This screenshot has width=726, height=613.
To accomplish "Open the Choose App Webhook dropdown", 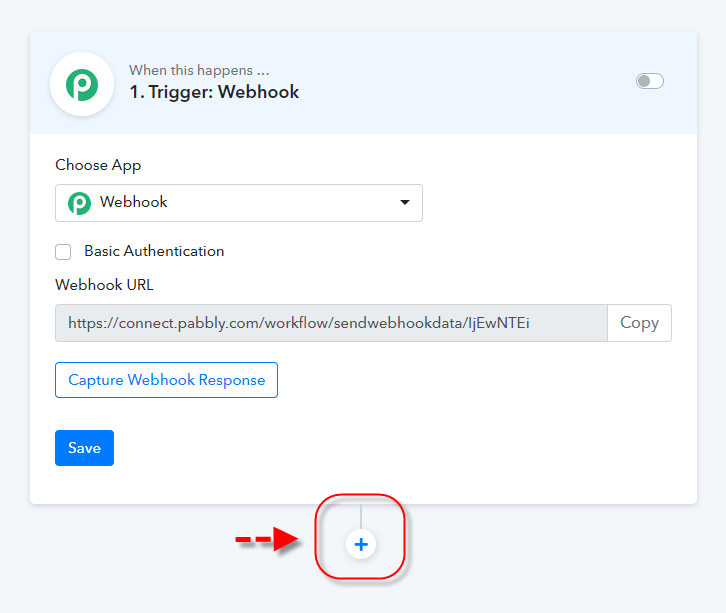I will pos(238,203).
